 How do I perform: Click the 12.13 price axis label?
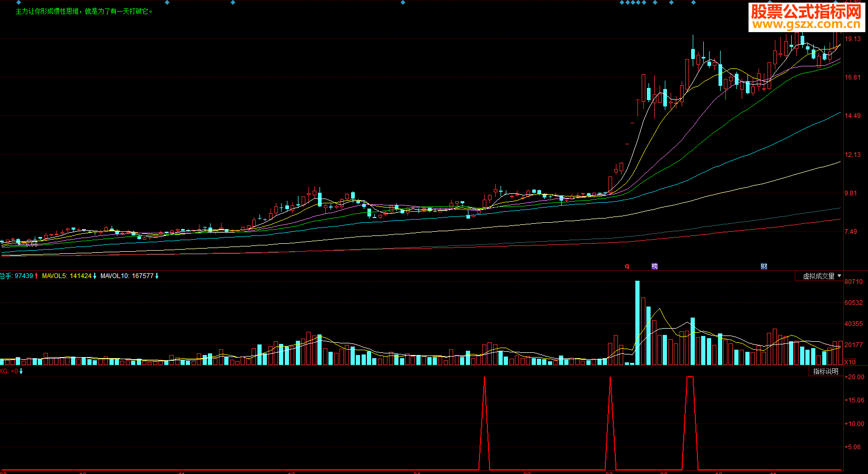[x=853, y=155]
